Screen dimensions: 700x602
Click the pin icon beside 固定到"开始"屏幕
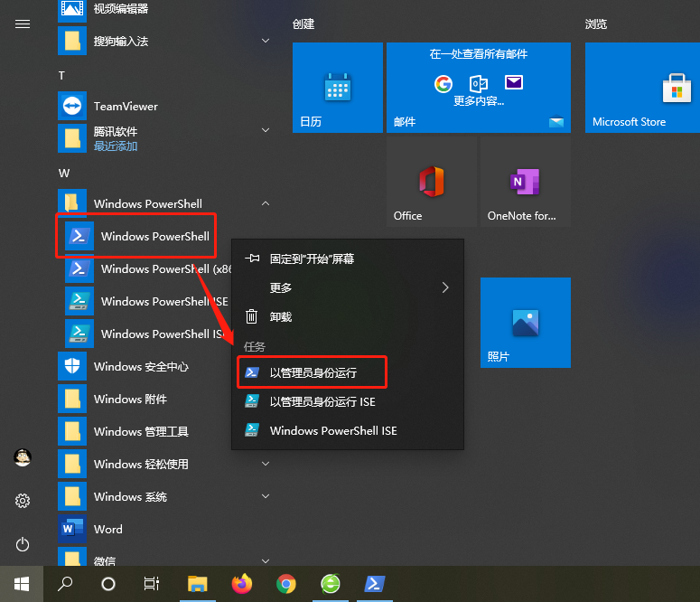[252, 259]
